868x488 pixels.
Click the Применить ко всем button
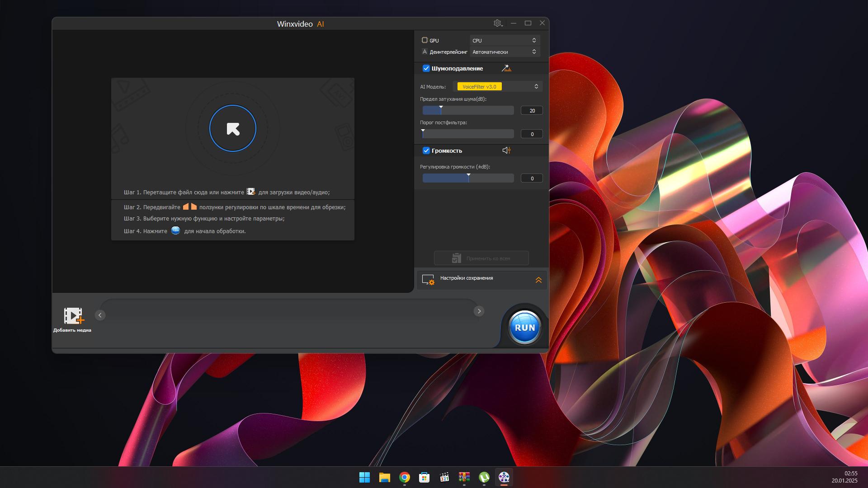[481, 258]
